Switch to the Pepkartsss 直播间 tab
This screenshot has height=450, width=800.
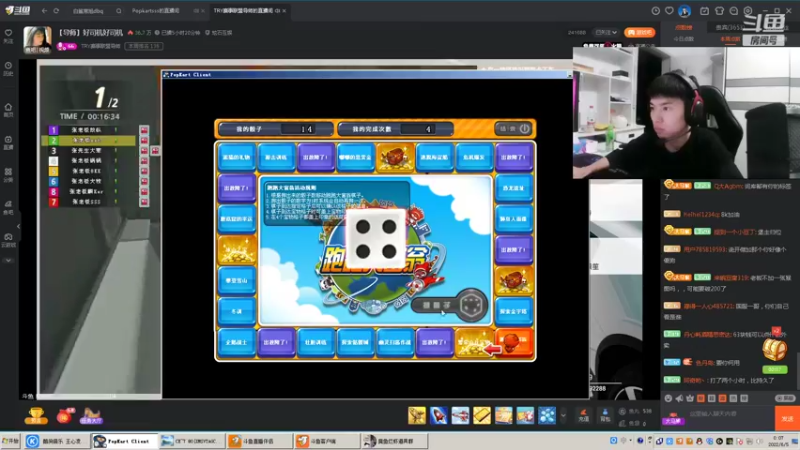[156, 11]
